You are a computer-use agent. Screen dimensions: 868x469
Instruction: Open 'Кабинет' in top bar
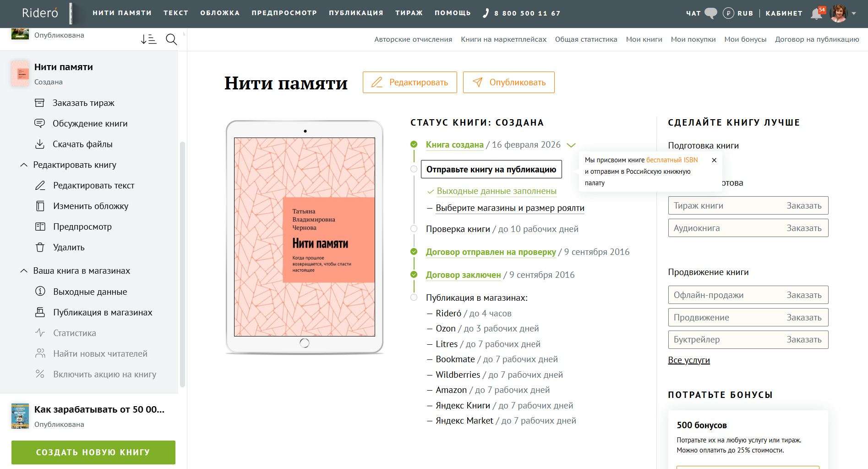tap(784, 13)
